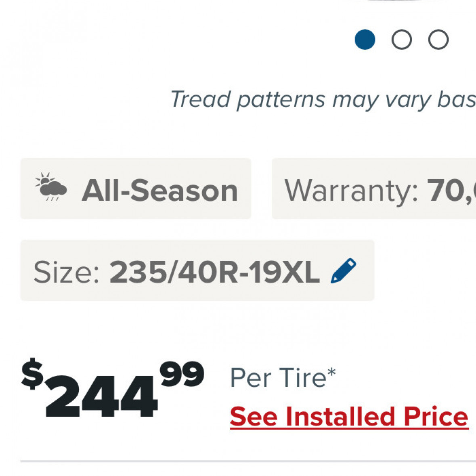The image size is (476, 476).
Task: Select the first filled carousel dot
Action: point(365,40)
